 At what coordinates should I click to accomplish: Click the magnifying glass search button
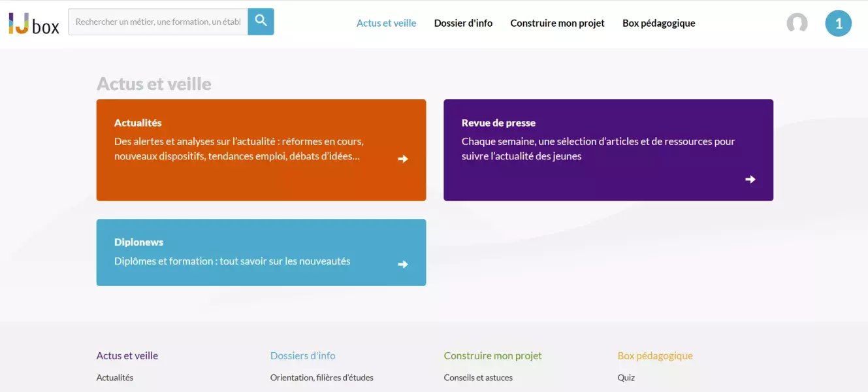click(x=261, y=22)
